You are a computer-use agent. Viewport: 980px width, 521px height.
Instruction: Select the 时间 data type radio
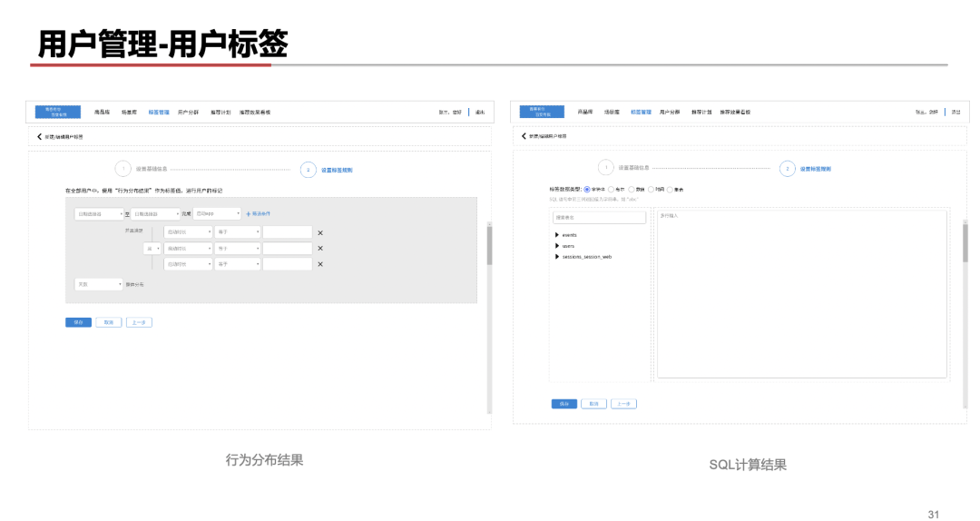pos(651,190)
